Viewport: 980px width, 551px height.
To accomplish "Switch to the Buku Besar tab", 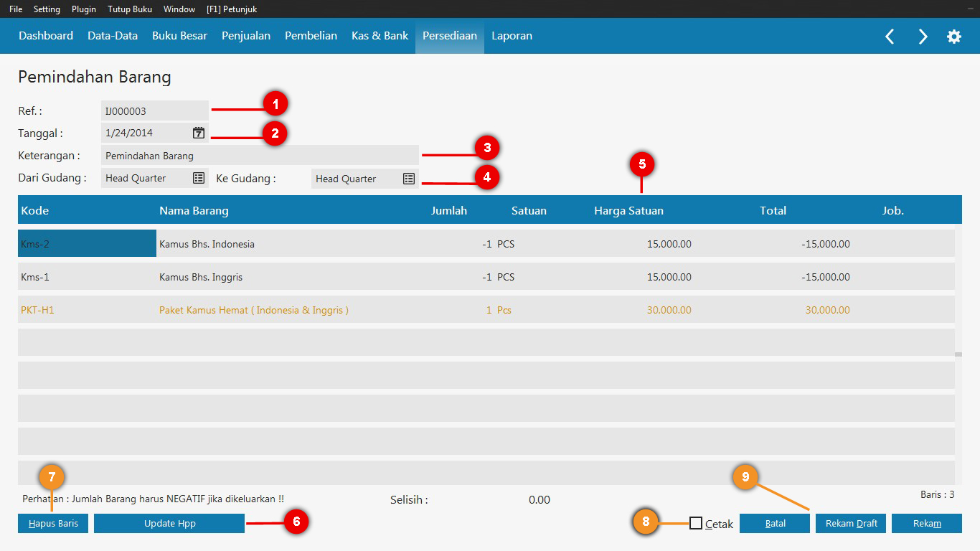I will pyautogui.click(x=179, y=36).
